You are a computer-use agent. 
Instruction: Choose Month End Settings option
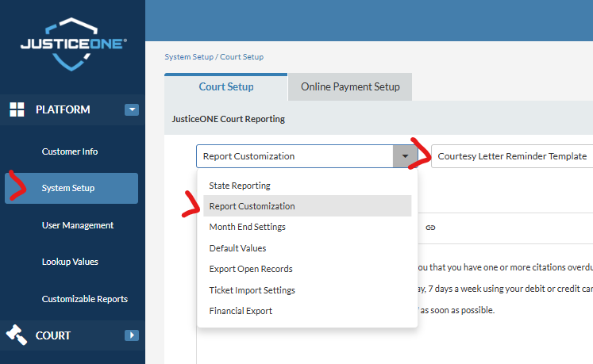point(307,227)
